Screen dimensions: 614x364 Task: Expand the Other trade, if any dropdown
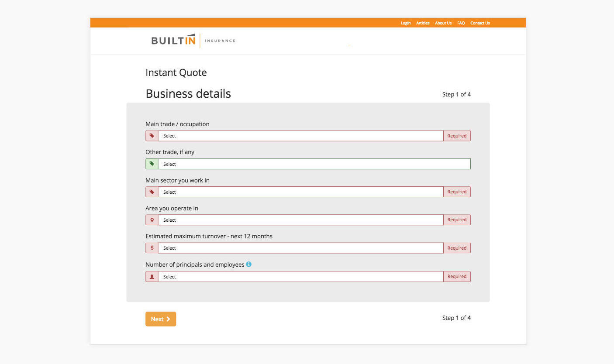pos(314,164)
